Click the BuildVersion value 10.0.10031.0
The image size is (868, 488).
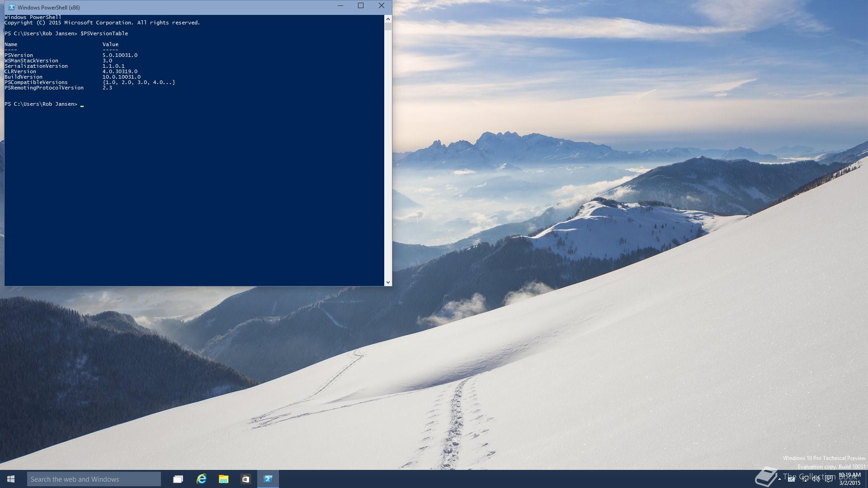pos(121,77)
